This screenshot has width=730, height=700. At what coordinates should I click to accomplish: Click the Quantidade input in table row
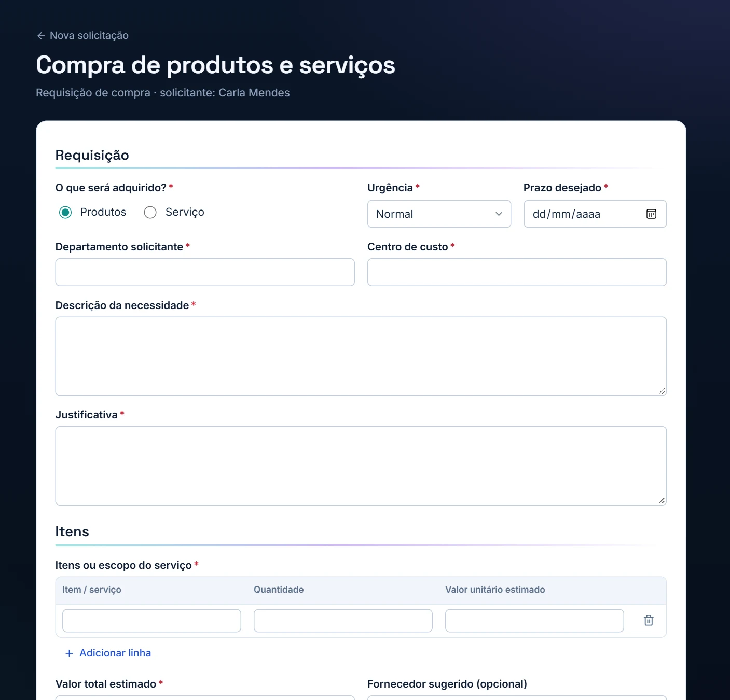tap(343, 621)
